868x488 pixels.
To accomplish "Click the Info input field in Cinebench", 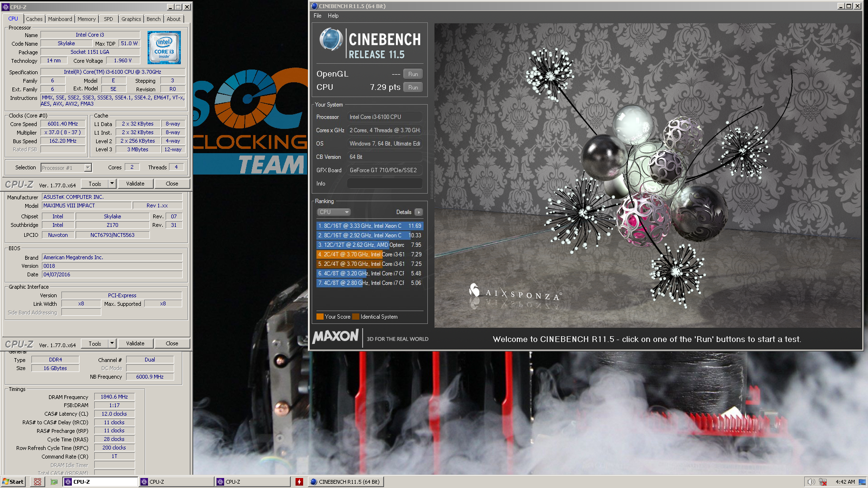I will (385, 184).
